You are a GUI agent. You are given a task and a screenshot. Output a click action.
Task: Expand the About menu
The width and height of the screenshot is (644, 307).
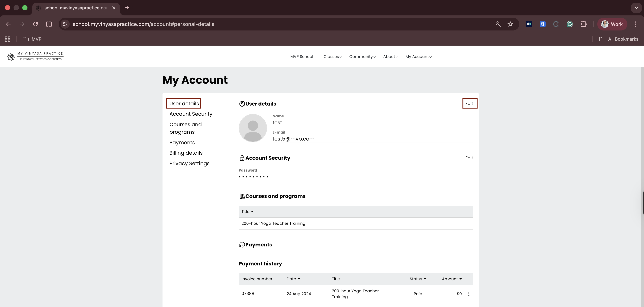(390, 57)
